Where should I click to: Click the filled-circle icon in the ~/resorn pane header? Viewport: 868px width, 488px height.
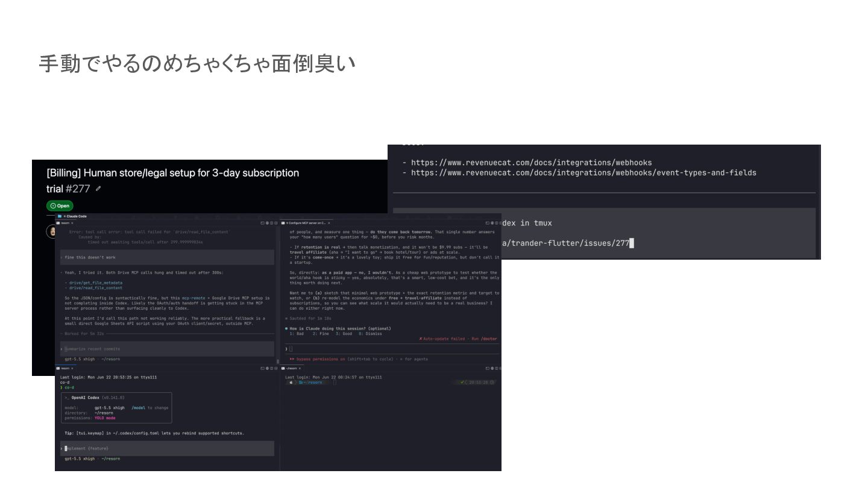click(x=492, y=368)
